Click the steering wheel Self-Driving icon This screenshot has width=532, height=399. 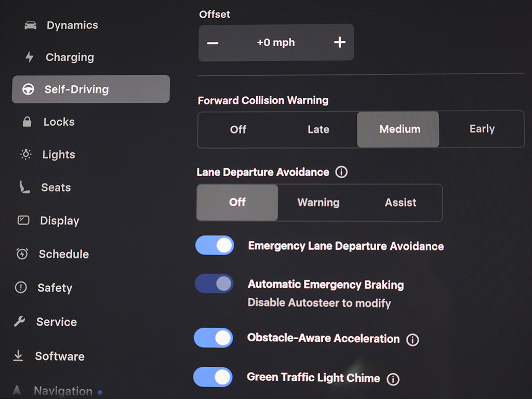tap(28, 89)
